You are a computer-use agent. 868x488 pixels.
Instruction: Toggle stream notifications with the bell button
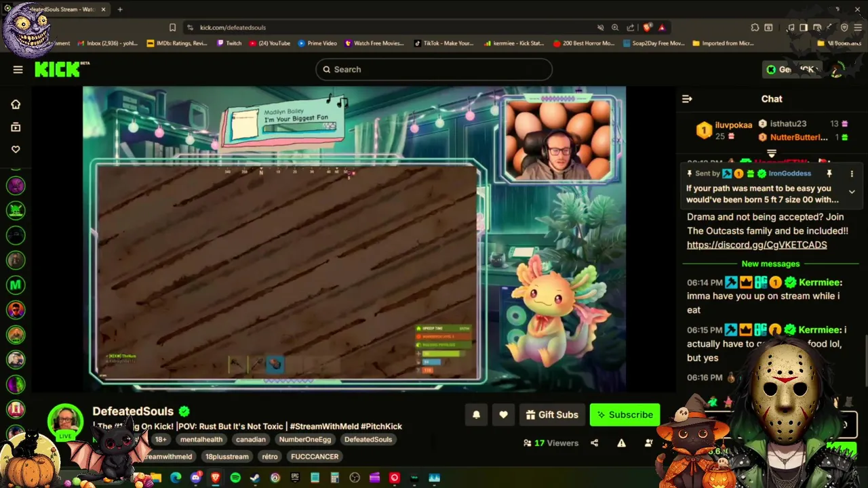pyautogui.click(x=476, y=415)
